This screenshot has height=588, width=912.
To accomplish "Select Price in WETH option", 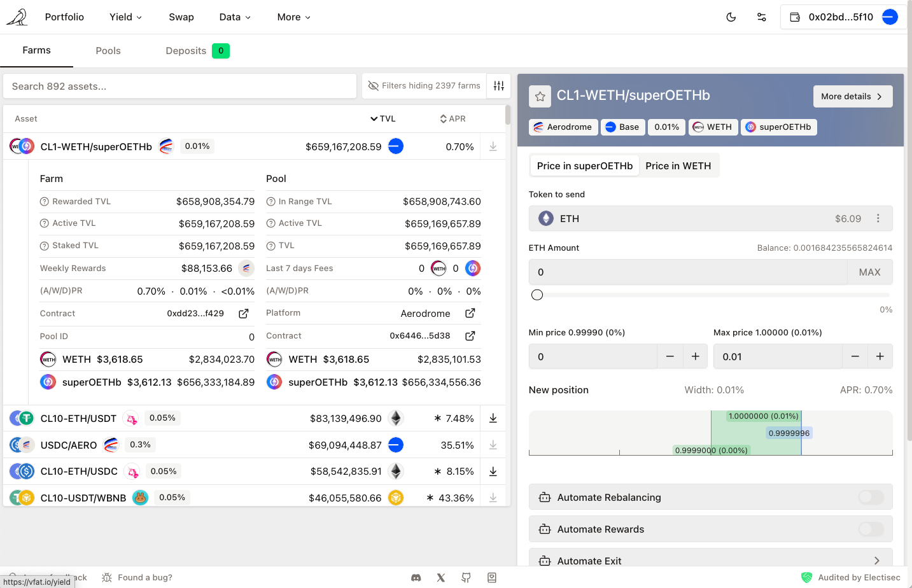I will tap(678, 165).
